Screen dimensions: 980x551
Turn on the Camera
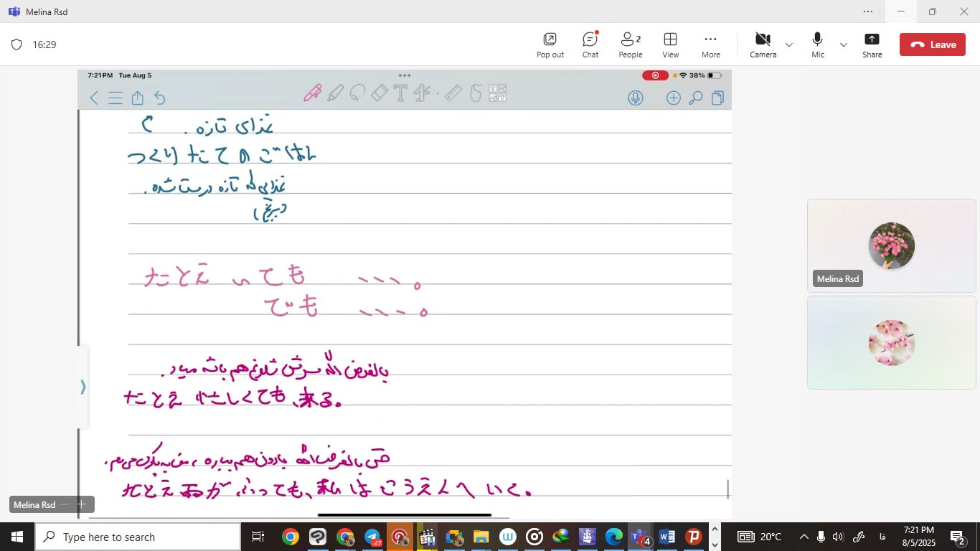pyautogui.click(x=763, y=44)
